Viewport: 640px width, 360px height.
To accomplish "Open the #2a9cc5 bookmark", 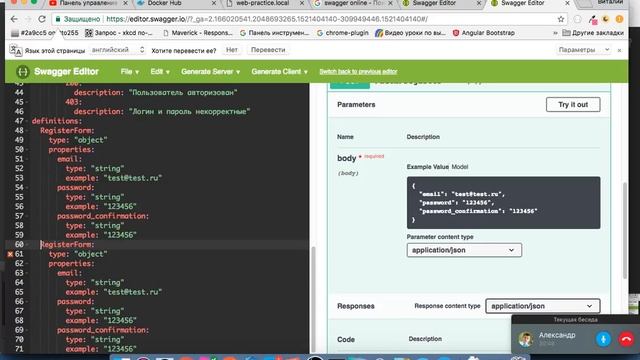I will 44,33.
